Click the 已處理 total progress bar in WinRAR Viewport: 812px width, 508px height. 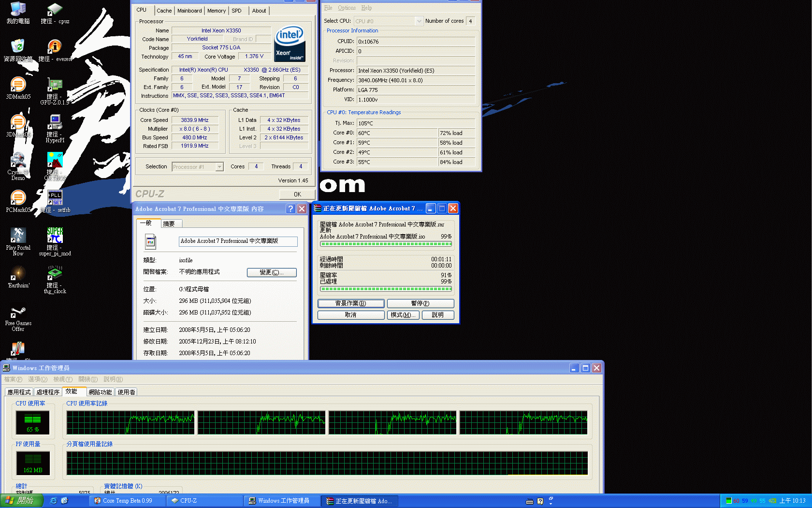tap(386, 289)
